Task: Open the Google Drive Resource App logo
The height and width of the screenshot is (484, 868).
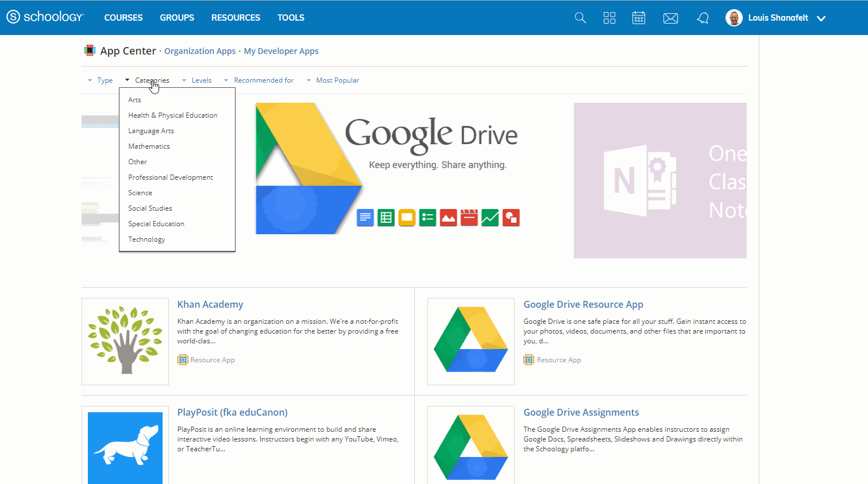Action: pyautogui.click(x=471, y=342)
